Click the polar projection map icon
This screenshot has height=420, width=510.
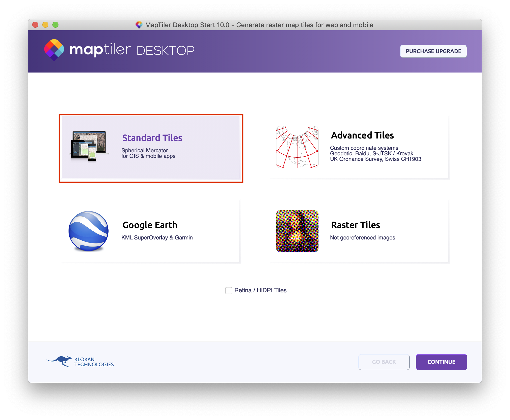coord(297,147)
